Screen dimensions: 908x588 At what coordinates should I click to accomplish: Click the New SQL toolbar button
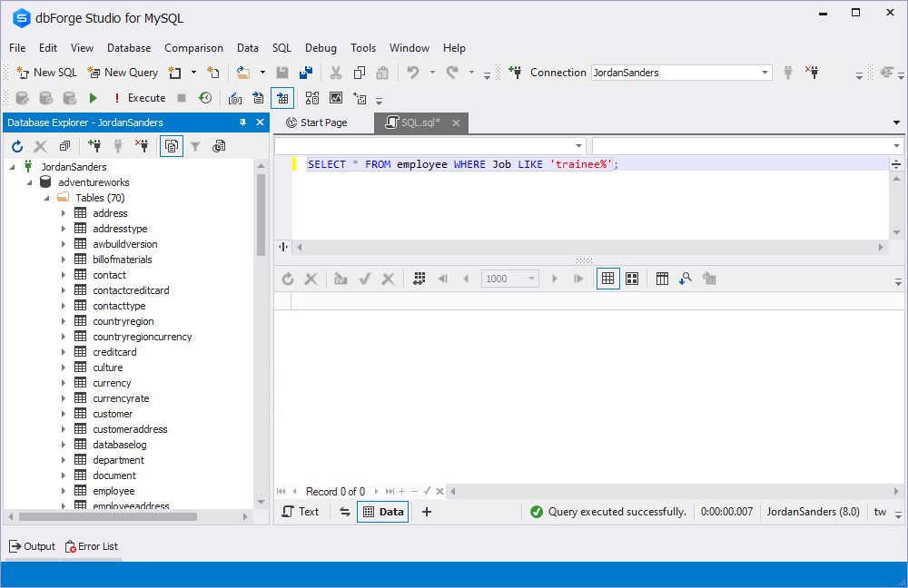point(47,73)
